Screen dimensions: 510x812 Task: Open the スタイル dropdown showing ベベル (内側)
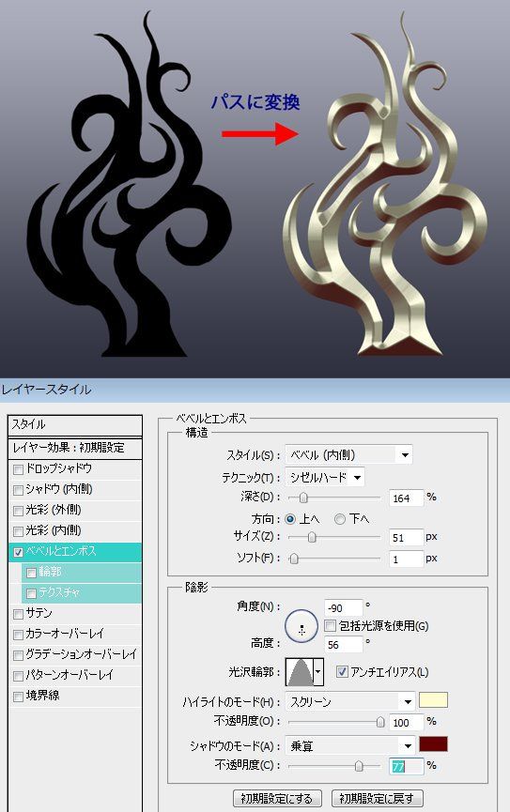pyautogui.click(x=348, y=454)
